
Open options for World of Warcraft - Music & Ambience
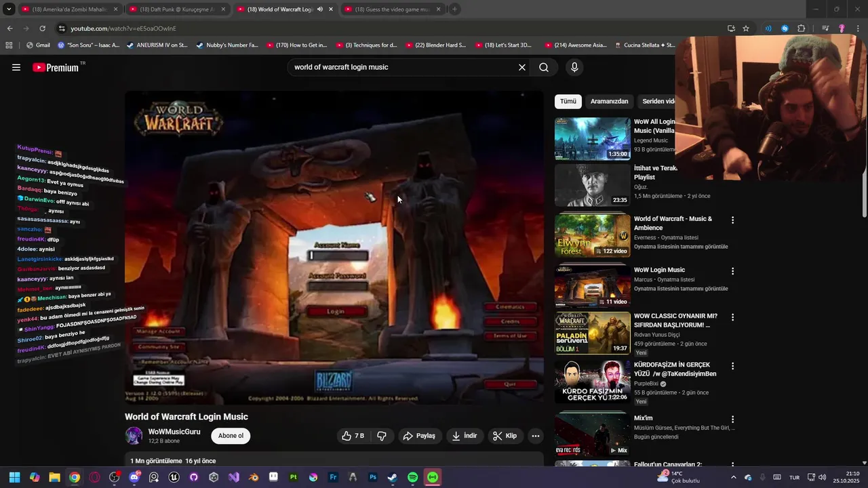(x=732, y=220)
